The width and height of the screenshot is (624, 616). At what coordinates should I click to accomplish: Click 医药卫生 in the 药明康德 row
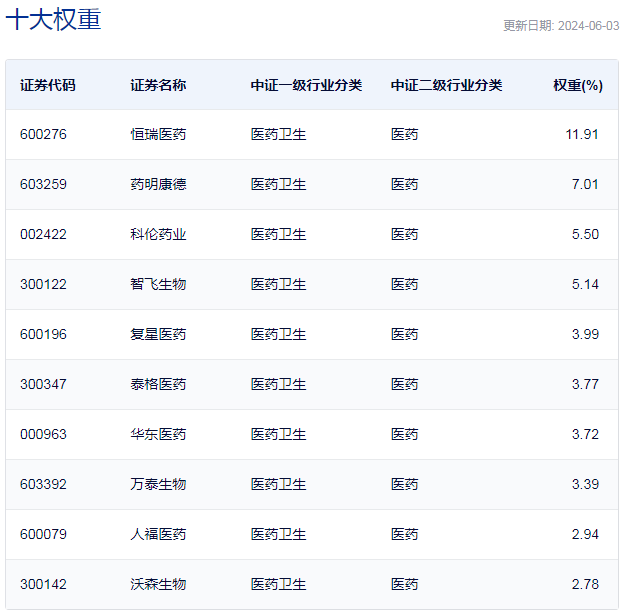coord(278,185)
